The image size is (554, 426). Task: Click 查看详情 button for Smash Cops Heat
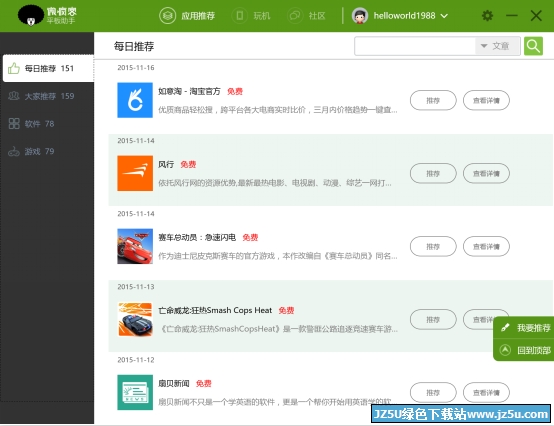tap(479, 319)
